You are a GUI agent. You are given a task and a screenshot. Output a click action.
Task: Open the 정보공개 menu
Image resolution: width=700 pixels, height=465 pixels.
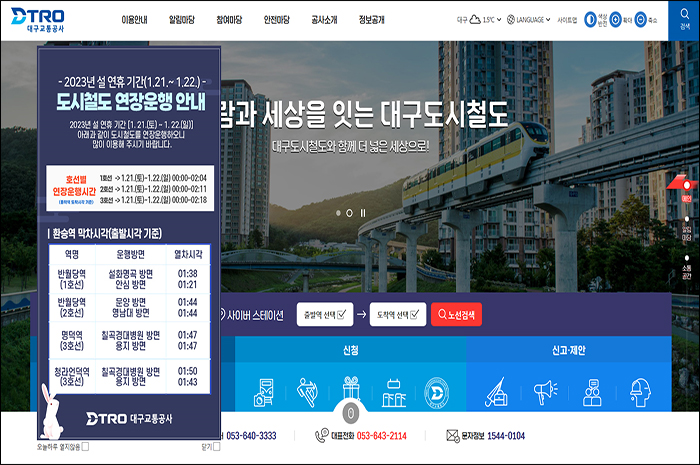pyautogui.click(x=371, y=20)
